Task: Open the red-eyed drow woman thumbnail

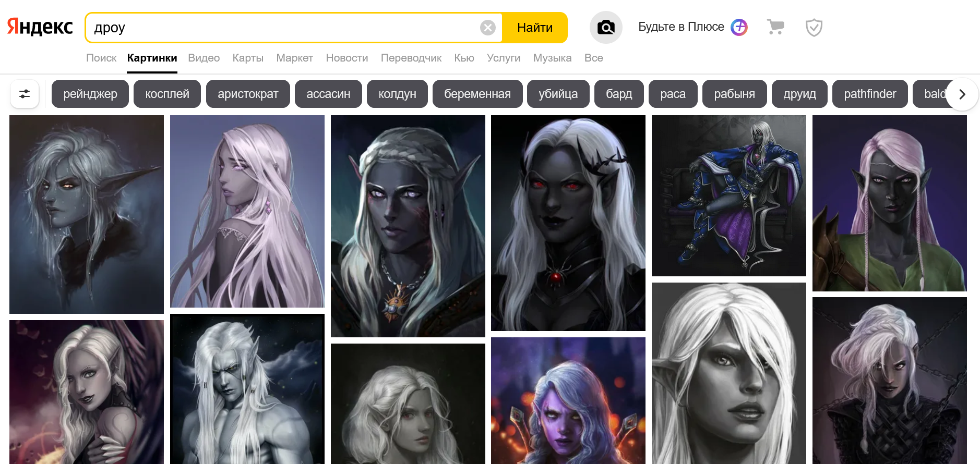Action: coord(568,223)
